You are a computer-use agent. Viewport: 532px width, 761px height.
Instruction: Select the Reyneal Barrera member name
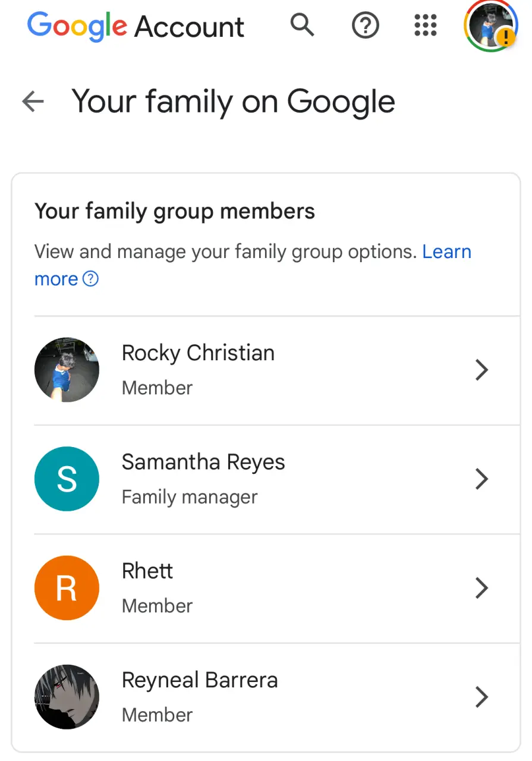click(x=200, y=680)
